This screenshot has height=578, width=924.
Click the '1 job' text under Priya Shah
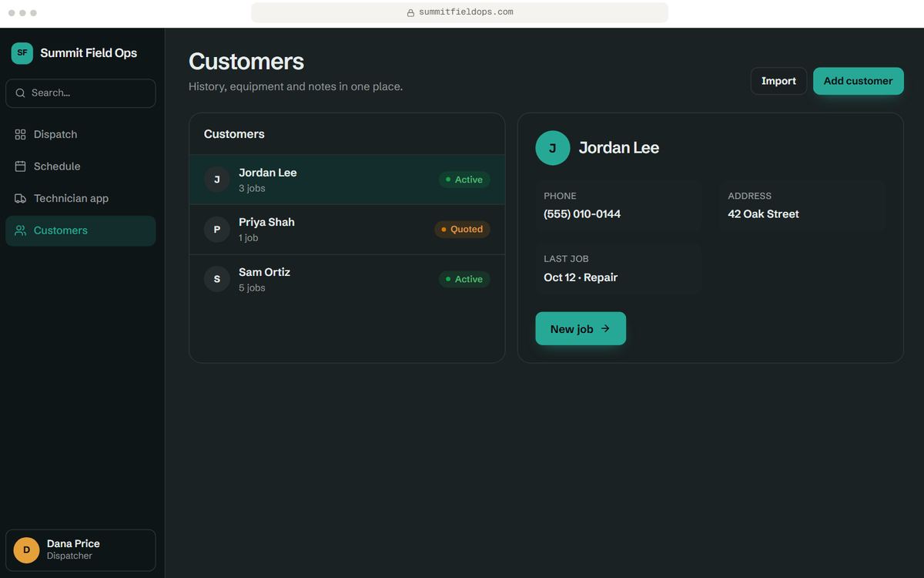(x=249, y=238)
